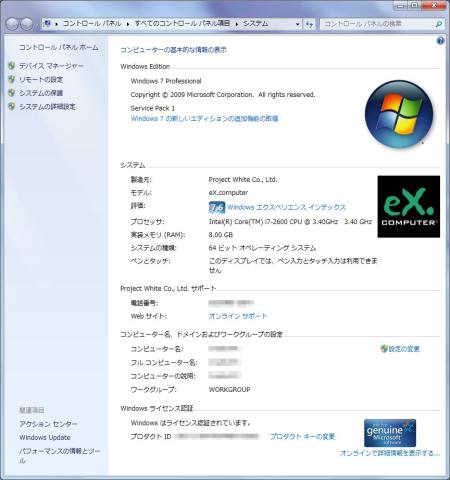The width and height of the screenshot is (450, 480).
Task: Expand chevron before コントロール パネル breadcrumb
Action: click(57, 24)
